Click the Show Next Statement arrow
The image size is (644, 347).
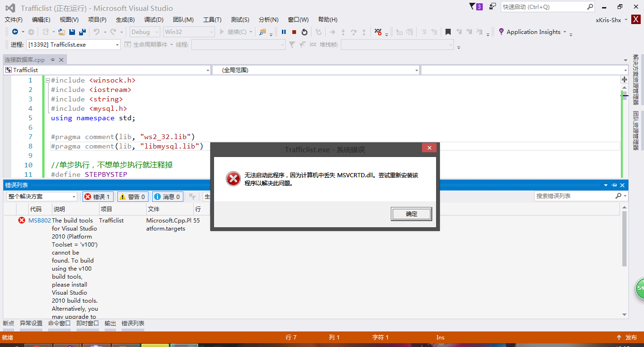click(332, 32)
